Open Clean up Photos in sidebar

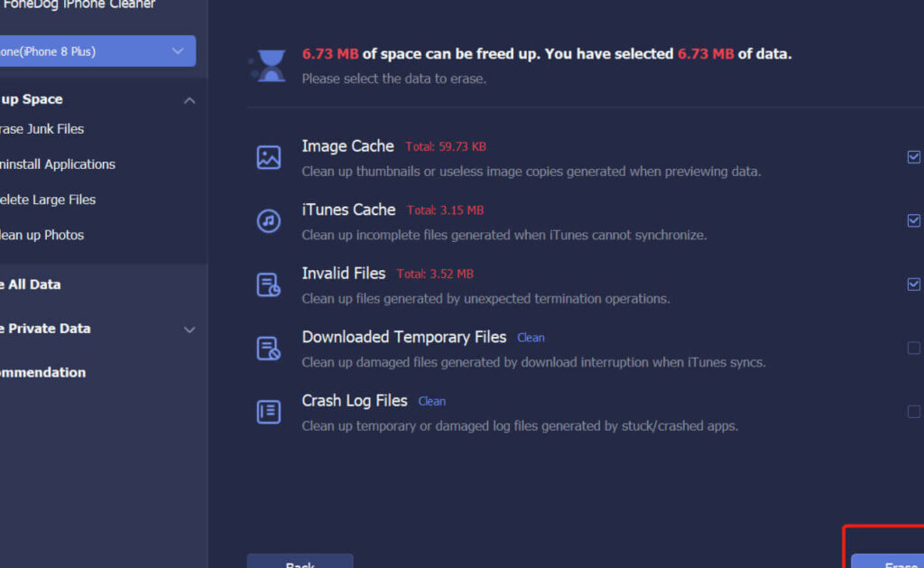[x=42, y=235]
